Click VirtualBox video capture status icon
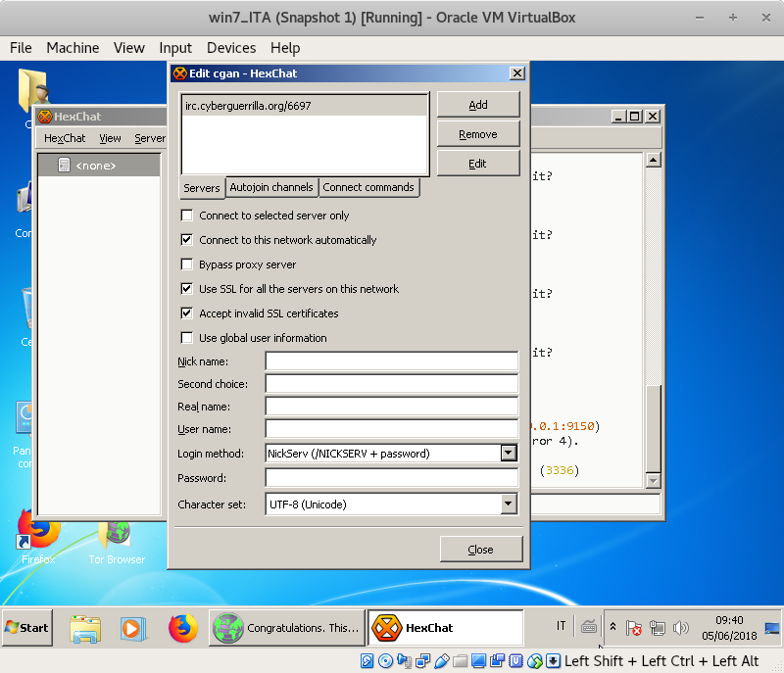This screenshot has height=673, width=784. tap(497, 661)
